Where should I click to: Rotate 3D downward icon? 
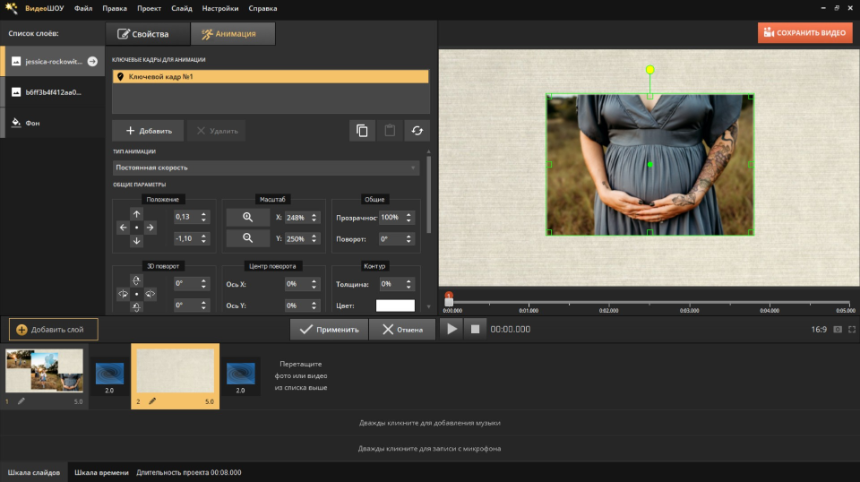(137, 307)
